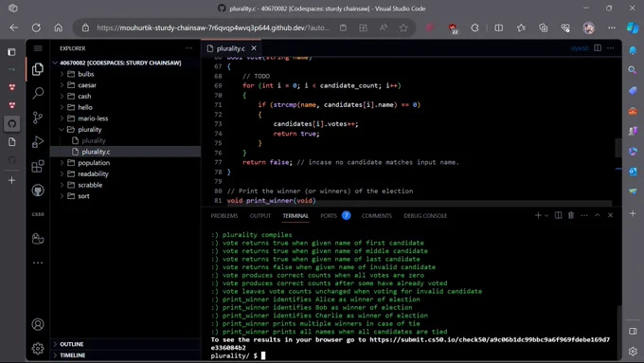Viewport: 644px width, 363px height.
Task: Run style50 on the file
Action: [580, 48]
